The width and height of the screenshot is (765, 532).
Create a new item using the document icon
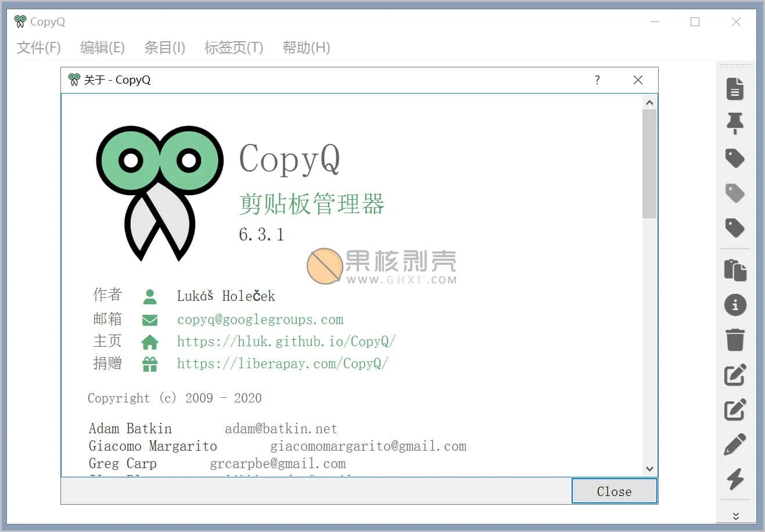coord(735,89)
